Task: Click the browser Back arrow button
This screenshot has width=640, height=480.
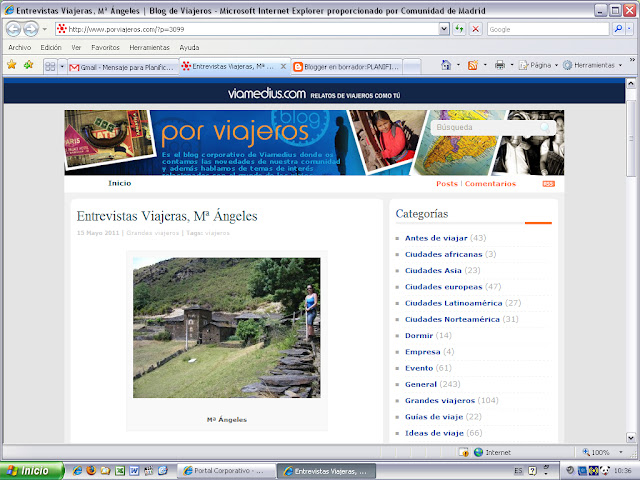Action: pos(13,29)
